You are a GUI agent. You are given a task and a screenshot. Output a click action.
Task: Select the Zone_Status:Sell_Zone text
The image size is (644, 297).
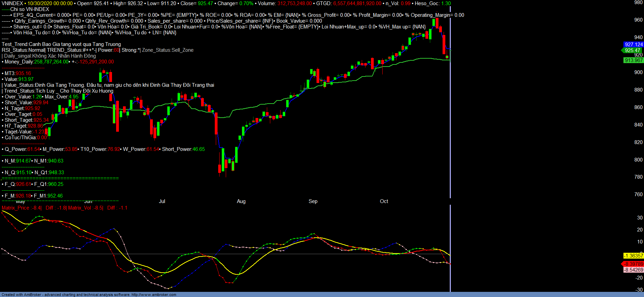point(168,50)
